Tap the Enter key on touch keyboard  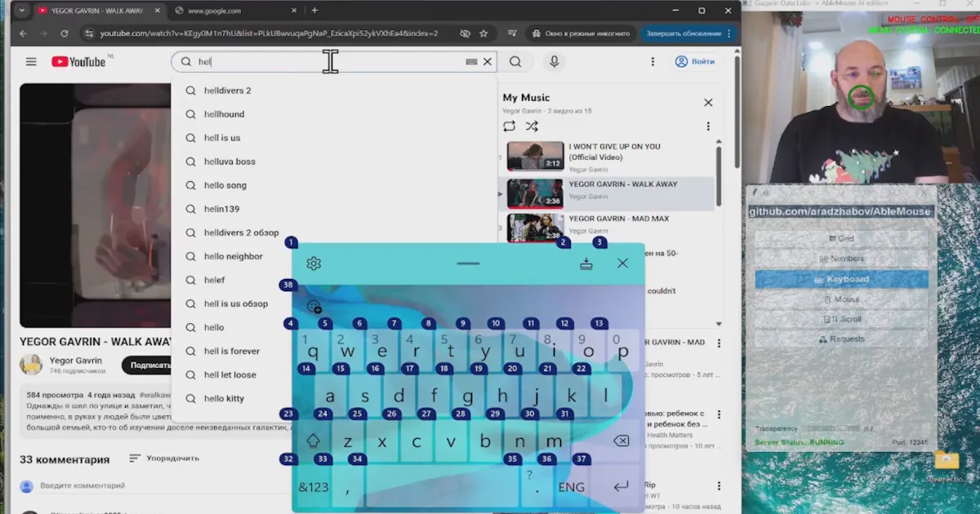[621, 487]
